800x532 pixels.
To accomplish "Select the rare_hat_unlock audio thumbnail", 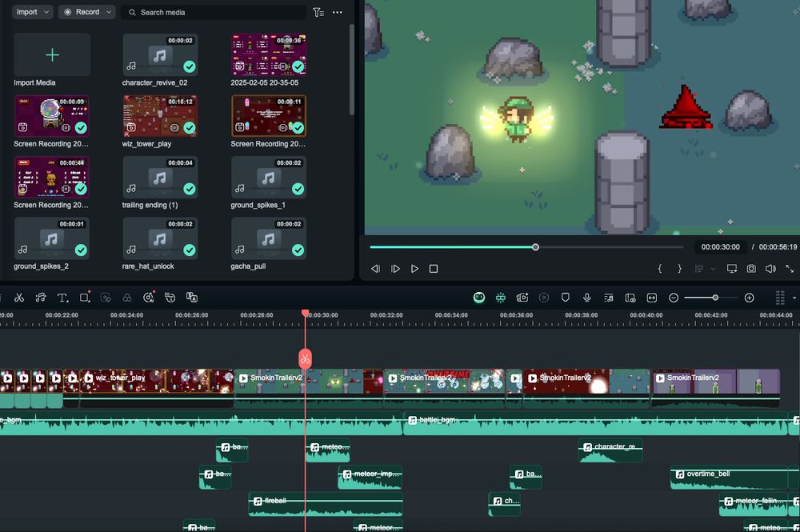I will (x=160, y=238).
